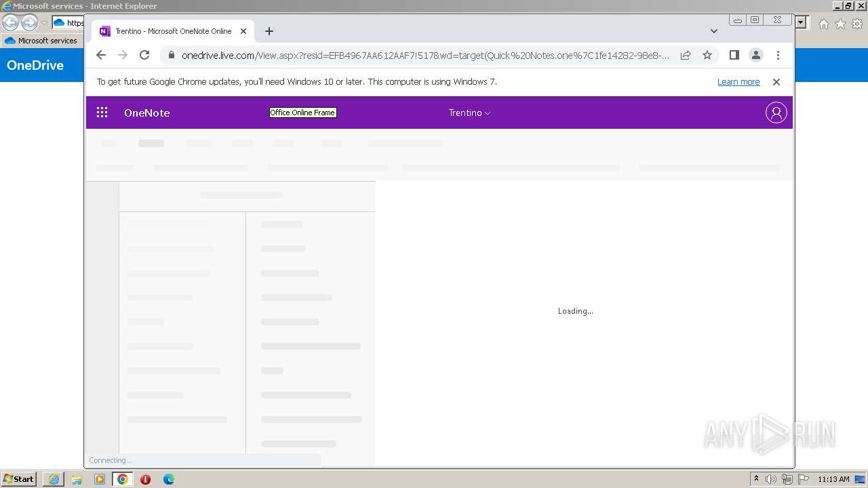Open Chrome tab search chevron

coord(713,31)
